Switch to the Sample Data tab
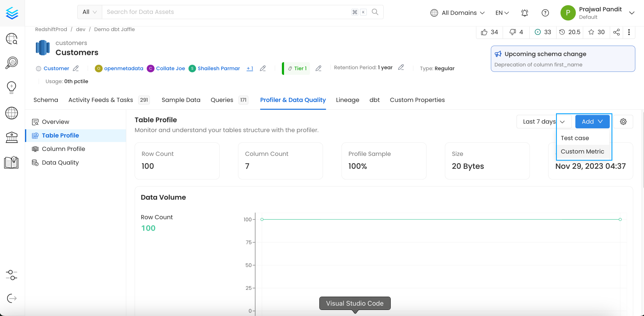The width and height of the screenshot is (644, 316). tap(181, 100)
